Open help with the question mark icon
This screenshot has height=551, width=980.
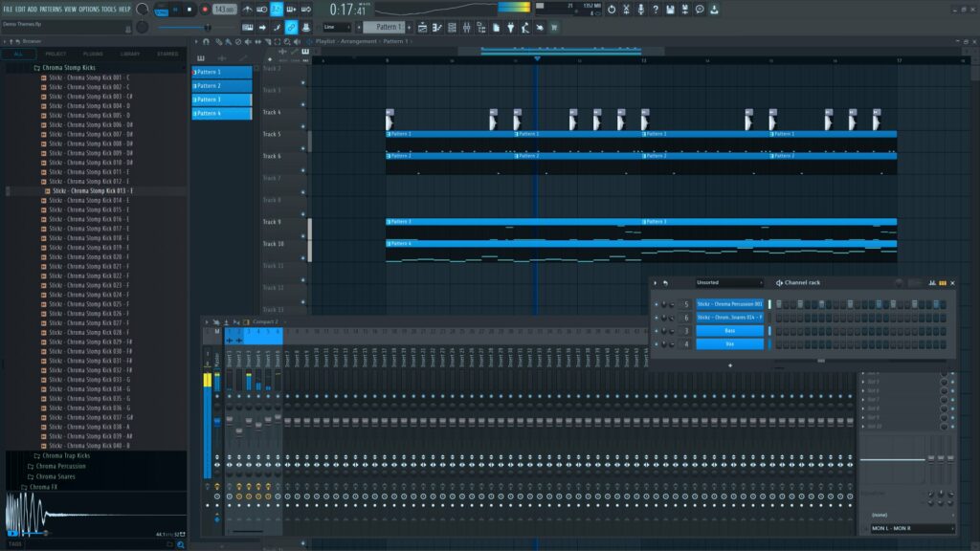(656, 10)
